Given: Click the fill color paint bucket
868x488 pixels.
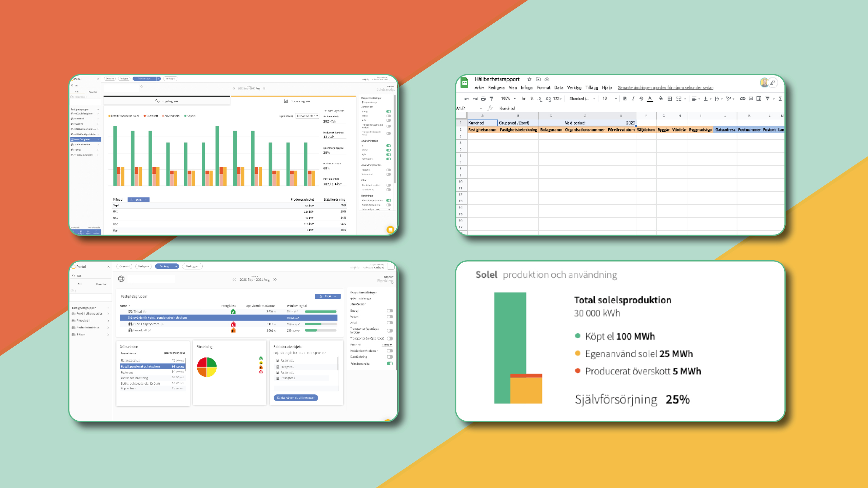Looking at the screenshot, I should pyautogui.click(x=660, y=99).
